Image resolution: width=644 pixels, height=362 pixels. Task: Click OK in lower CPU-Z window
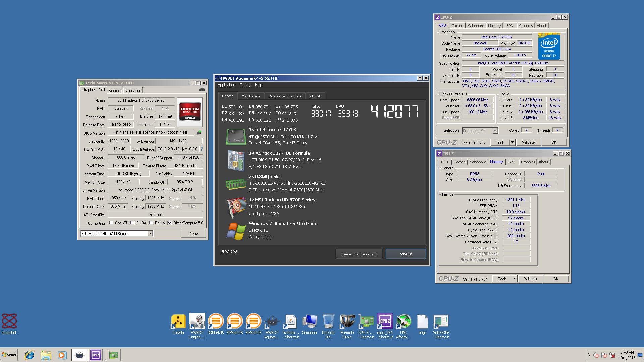556,279
